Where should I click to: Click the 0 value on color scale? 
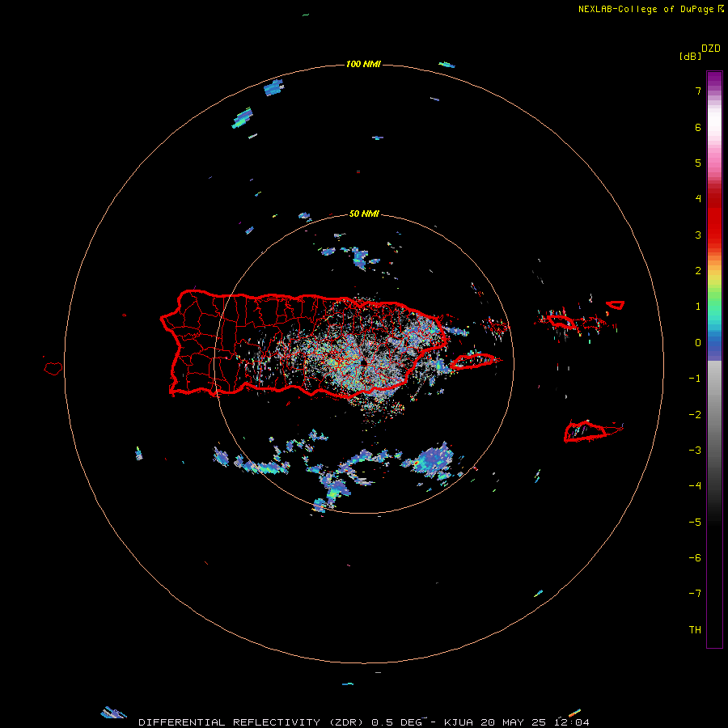tap(698, 343)
